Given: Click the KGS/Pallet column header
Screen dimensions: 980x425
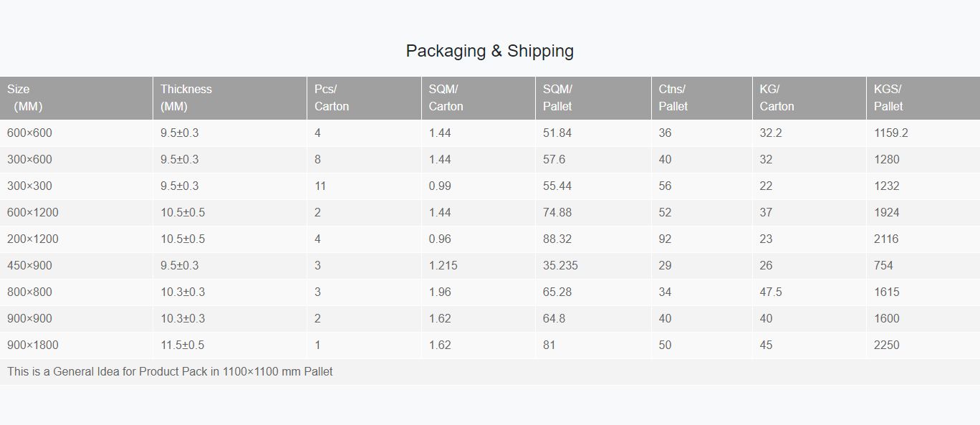Looking at the screenshot, I should click(x=923, y=98).
